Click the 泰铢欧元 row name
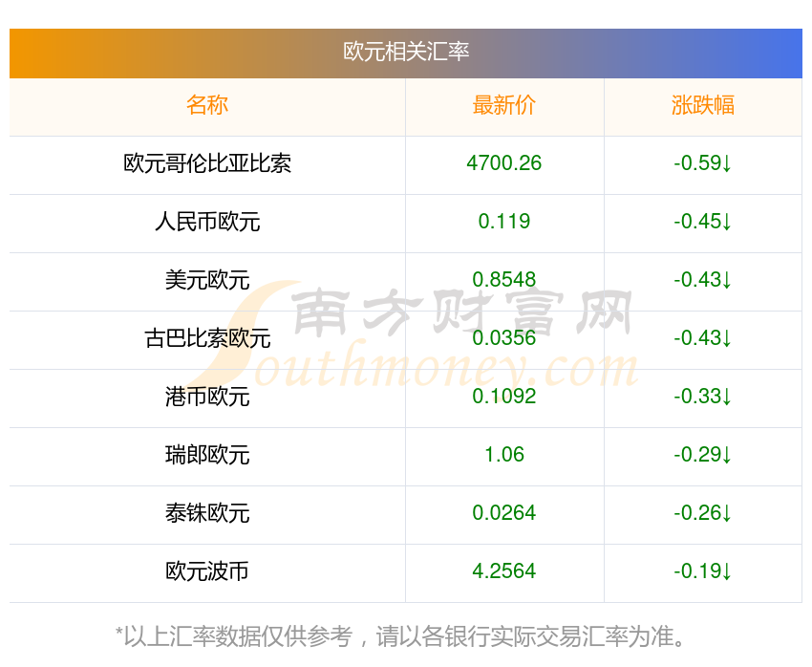The image size is (812, 667). point(207,513)
